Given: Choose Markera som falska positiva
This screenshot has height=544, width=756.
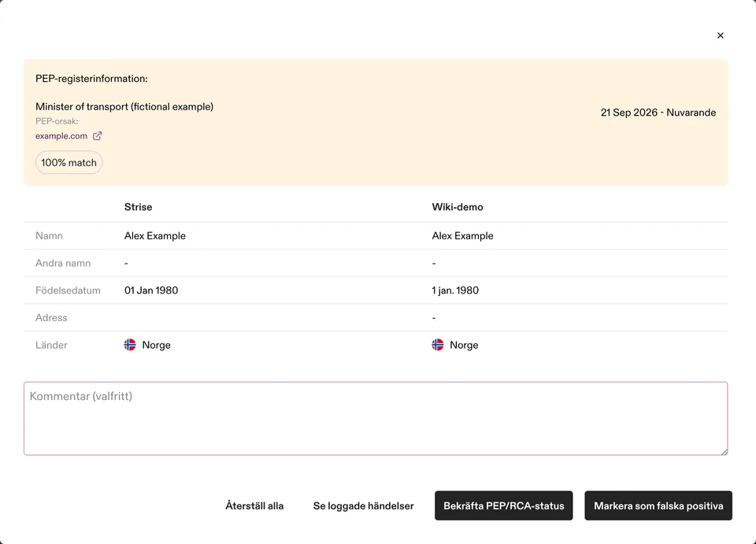Looking at the screenshot, I should pos(658,506).
